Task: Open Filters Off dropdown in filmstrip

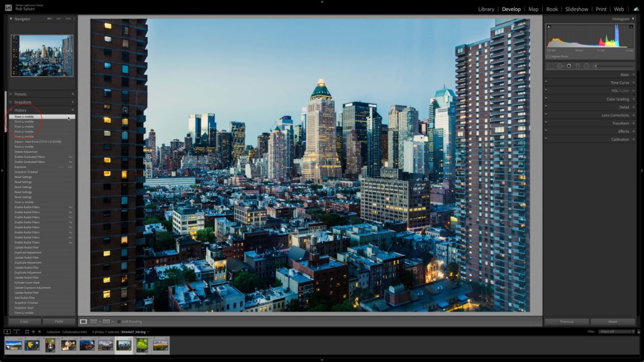Action: (616, 332)
